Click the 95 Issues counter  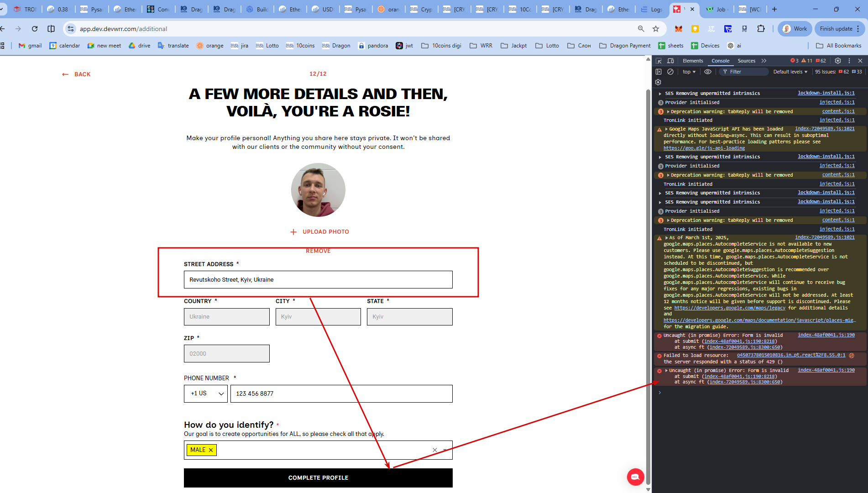[838, 72]
